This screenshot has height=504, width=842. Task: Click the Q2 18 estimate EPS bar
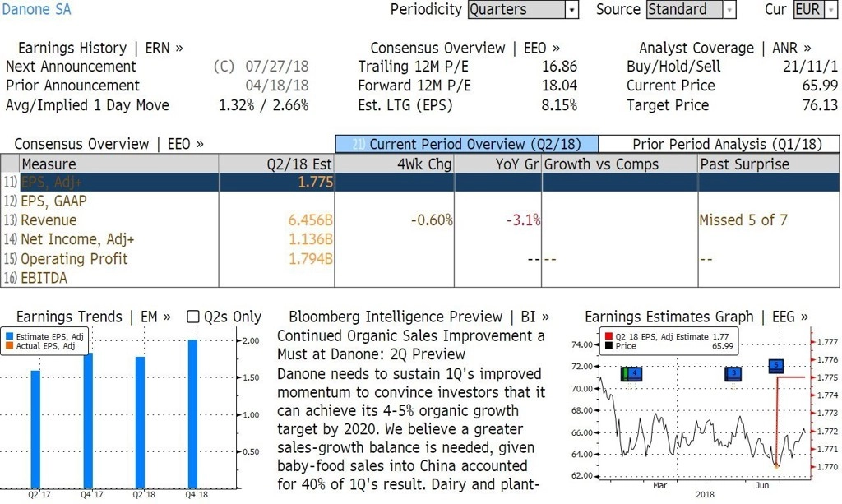pos(140,422)
